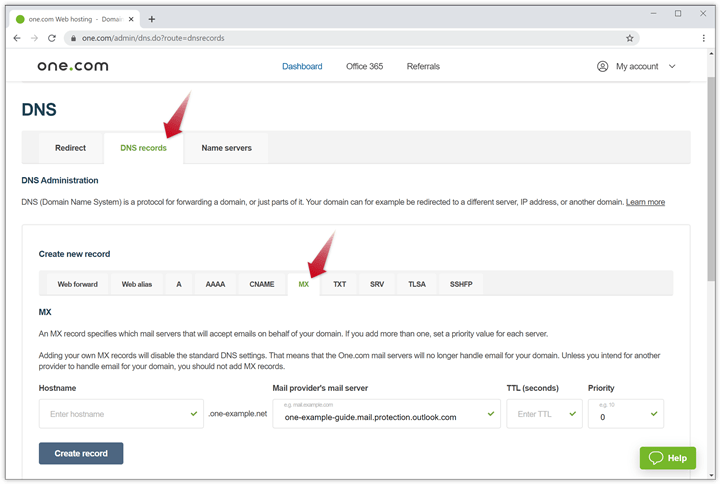Choose the Web forward record type
This screenshot has height=484, width=720.
click(x=78, y=284)
